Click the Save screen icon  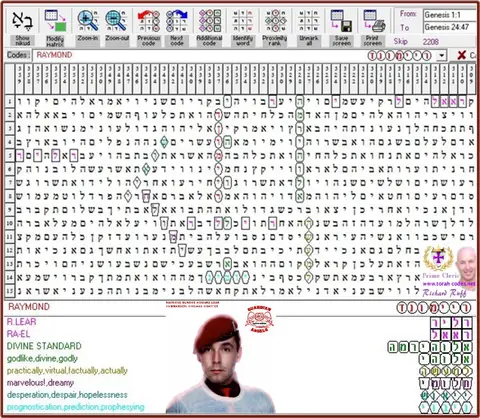pos(341,21)
